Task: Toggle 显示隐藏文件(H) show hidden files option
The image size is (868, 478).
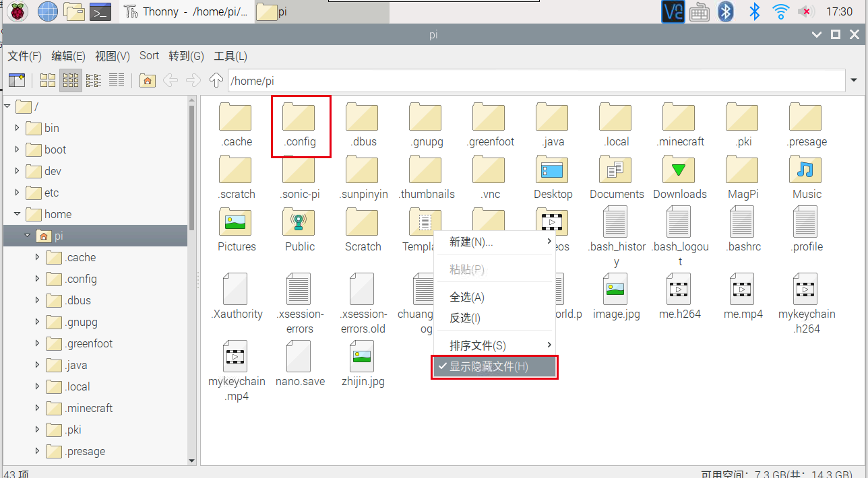Action: (495, 367)
